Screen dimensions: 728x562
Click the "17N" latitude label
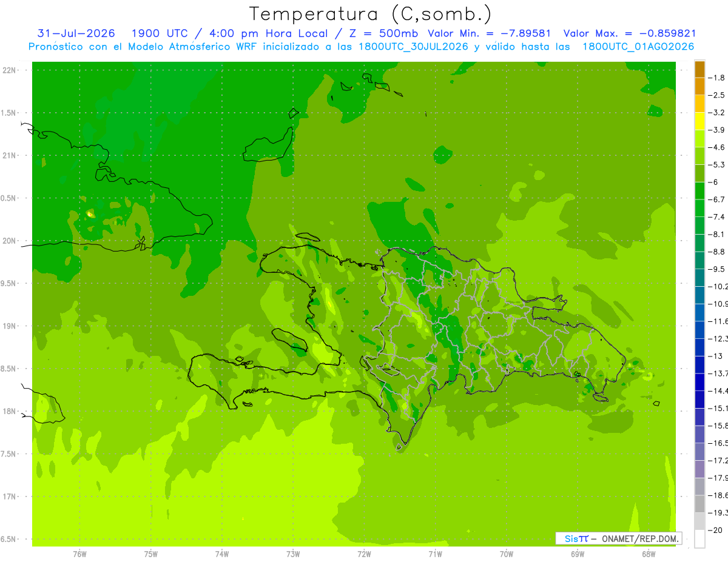[10, 497]
